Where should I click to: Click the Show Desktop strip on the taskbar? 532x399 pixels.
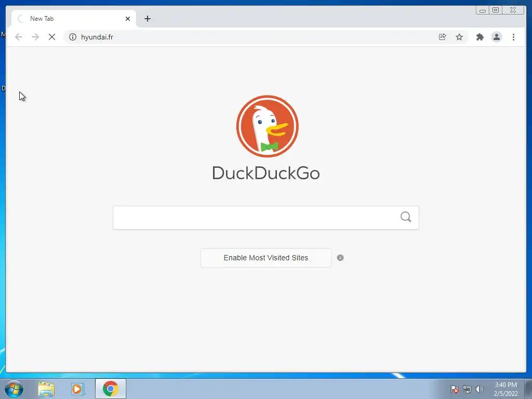coord(528,389)
